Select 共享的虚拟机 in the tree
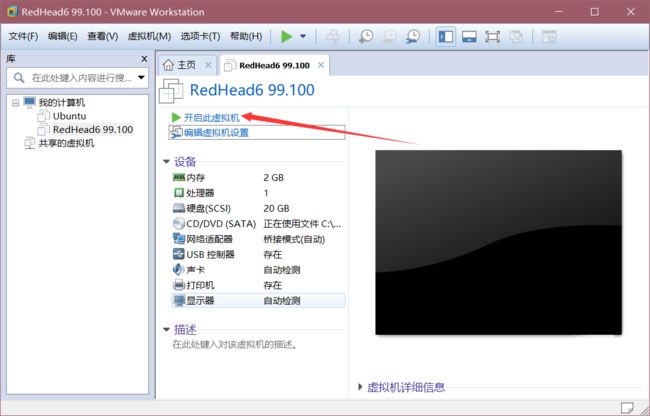 pyautogui.click(x=66, y=143)
